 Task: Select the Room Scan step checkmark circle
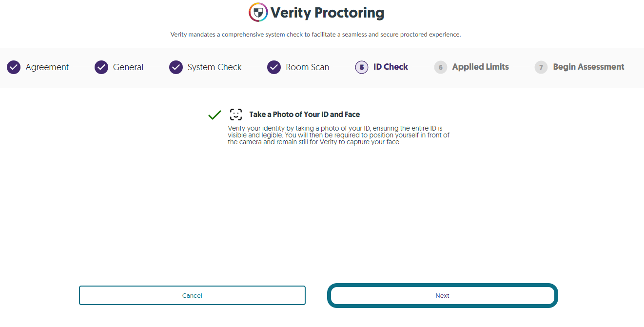click(274, 67)
